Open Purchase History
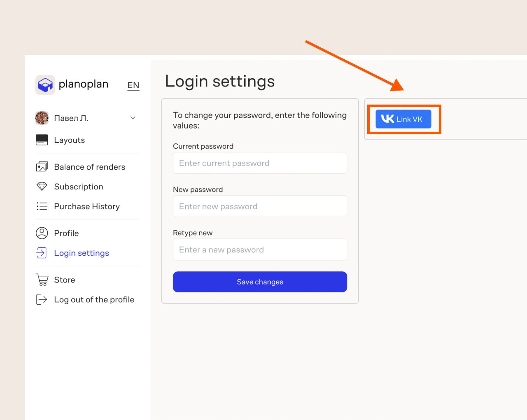527x420 pixels. tap(87, 206)
